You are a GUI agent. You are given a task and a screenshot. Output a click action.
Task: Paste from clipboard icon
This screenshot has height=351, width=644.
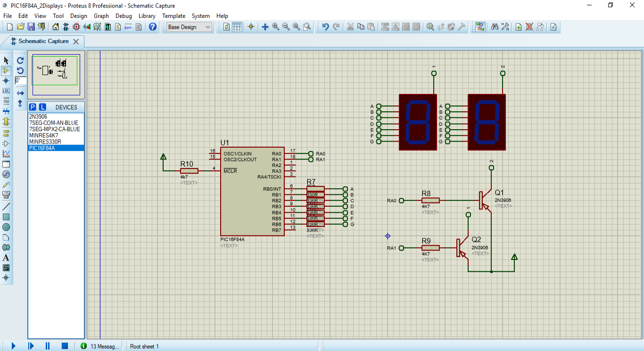(371, 27)
